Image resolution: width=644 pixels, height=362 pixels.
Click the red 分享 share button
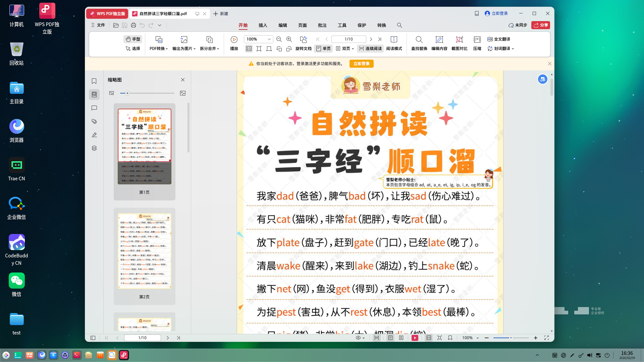tap(540, 25)
